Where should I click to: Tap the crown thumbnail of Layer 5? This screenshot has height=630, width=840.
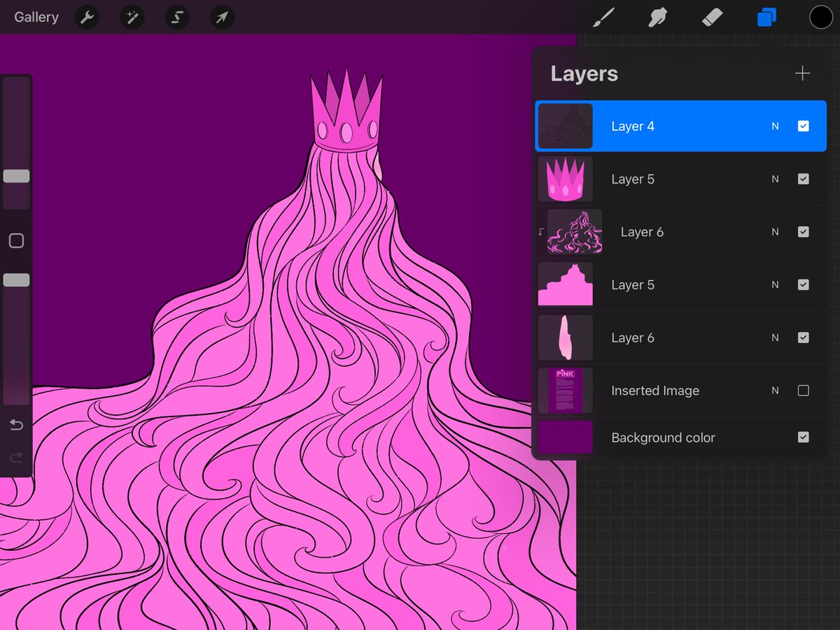point(566,179)
